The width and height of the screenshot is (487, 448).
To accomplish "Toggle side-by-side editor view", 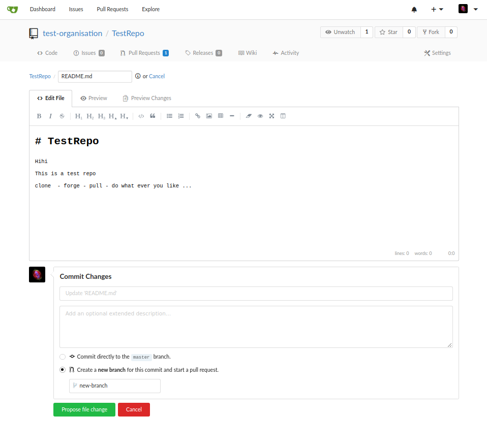I will tap(283, 116).
